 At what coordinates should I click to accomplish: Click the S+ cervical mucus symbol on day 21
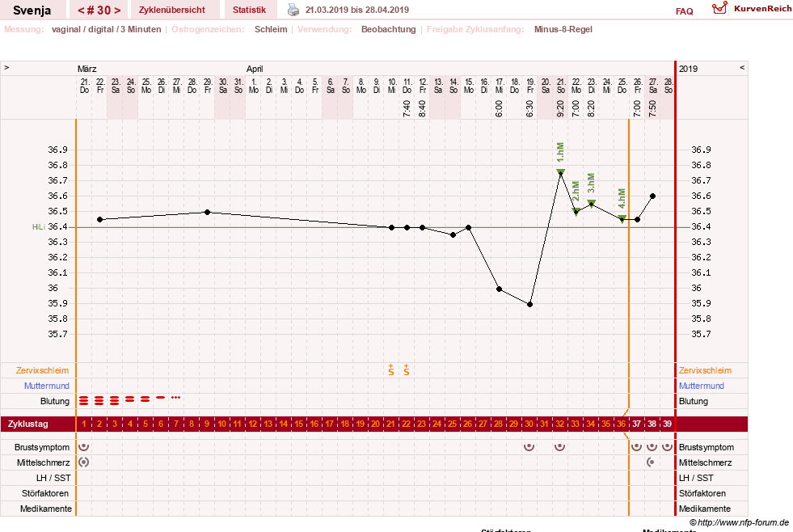click(x=391, y=369)
